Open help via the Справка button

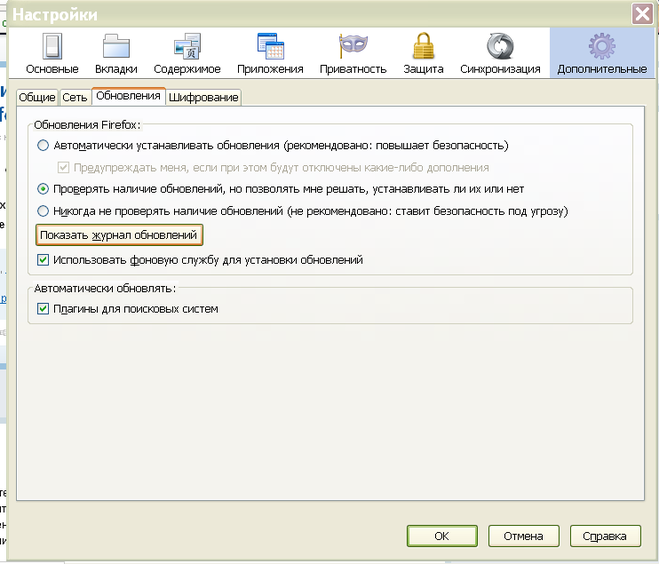(605, 536)
